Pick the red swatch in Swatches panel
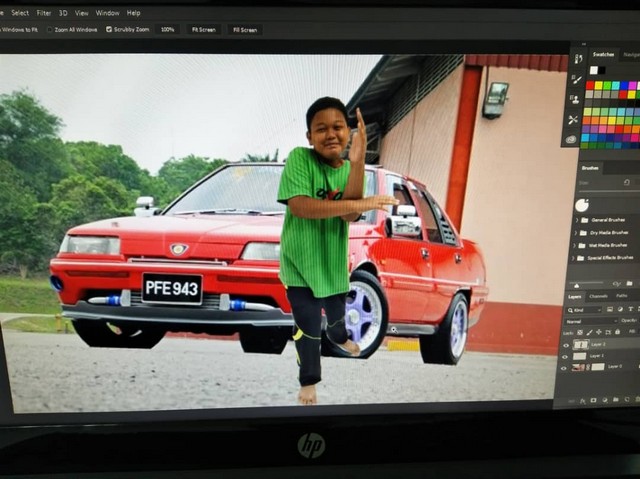 (589, 86)
